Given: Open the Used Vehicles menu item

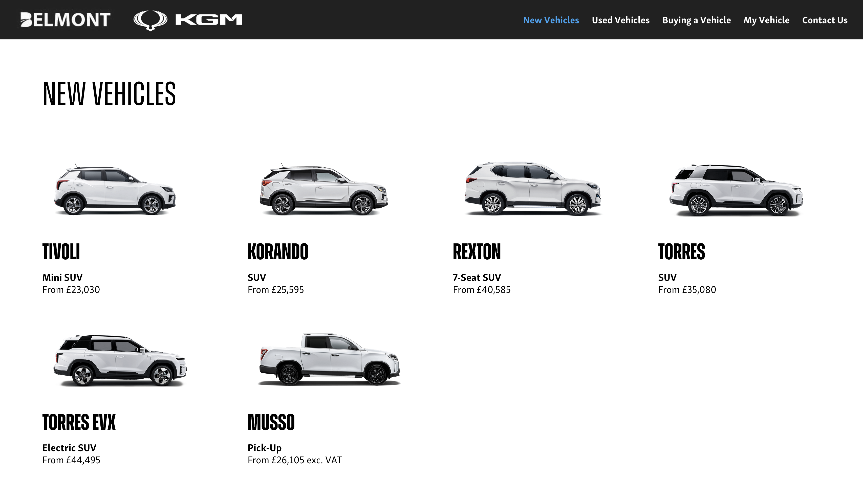Looking at the screenshot, I should click(620, 20).
